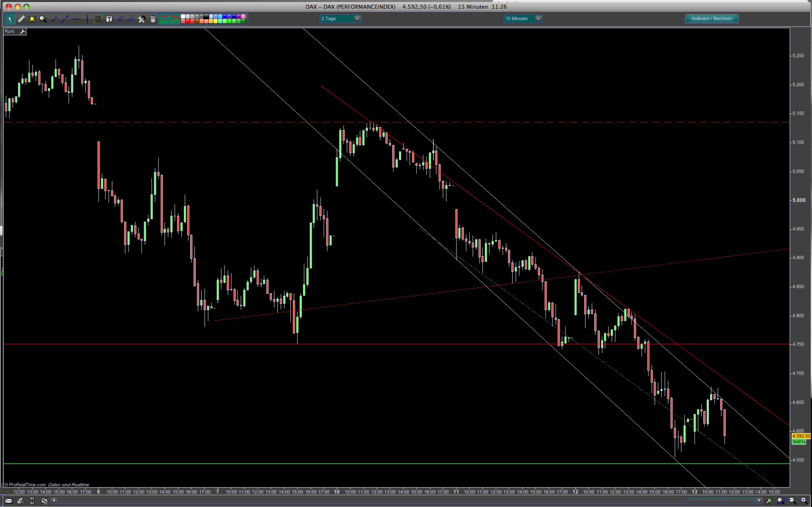Click the email envelope icon

pos(8,501)
